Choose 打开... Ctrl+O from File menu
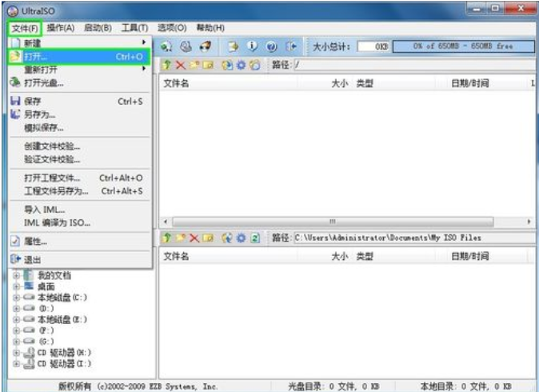Image resolution: width=539 pixels, height=392 pixels. click(79, 56)
